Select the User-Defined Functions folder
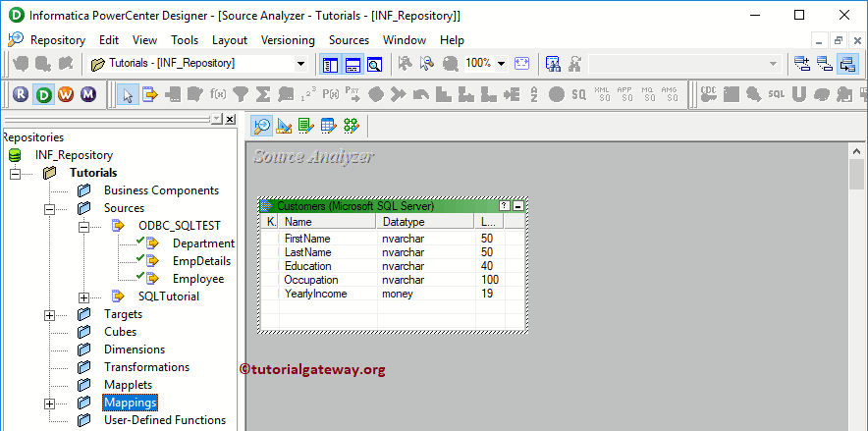Viewport: 868px width, 431px height. (x=165, y=420)
